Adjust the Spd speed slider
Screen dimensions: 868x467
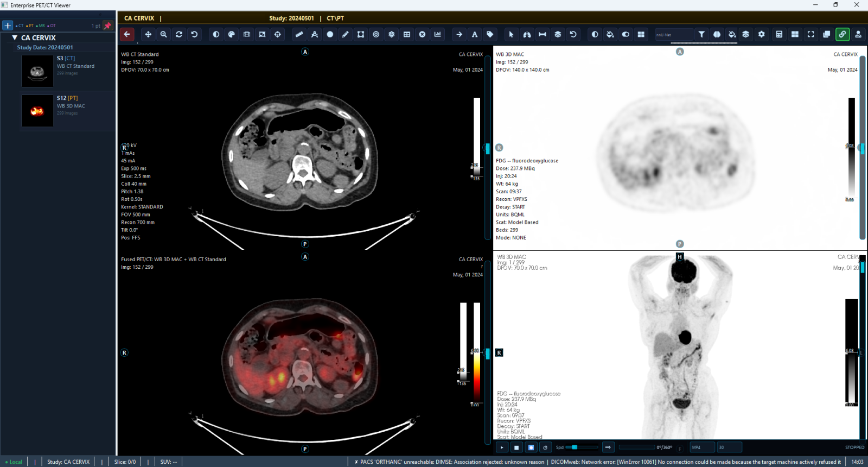[582, 447]
